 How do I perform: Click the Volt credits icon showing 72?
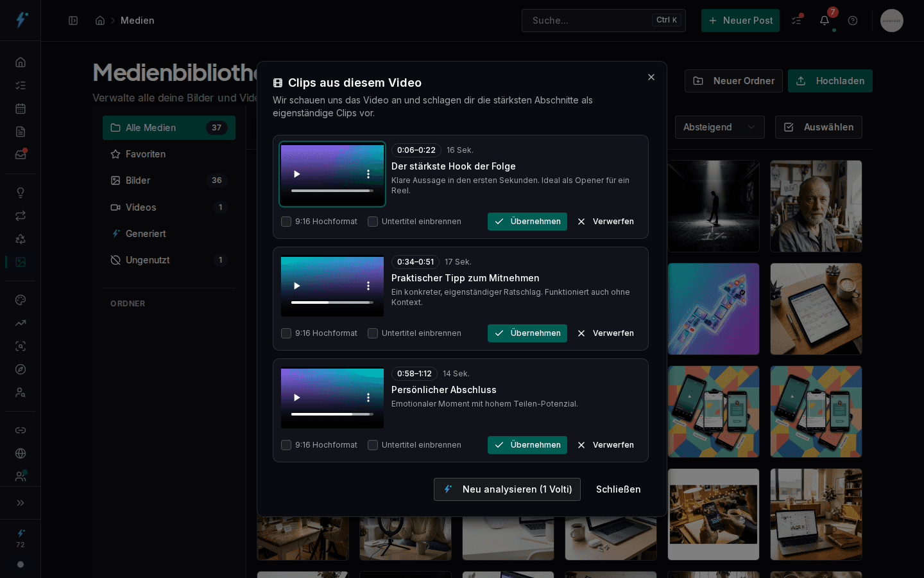tap(21, 538)
